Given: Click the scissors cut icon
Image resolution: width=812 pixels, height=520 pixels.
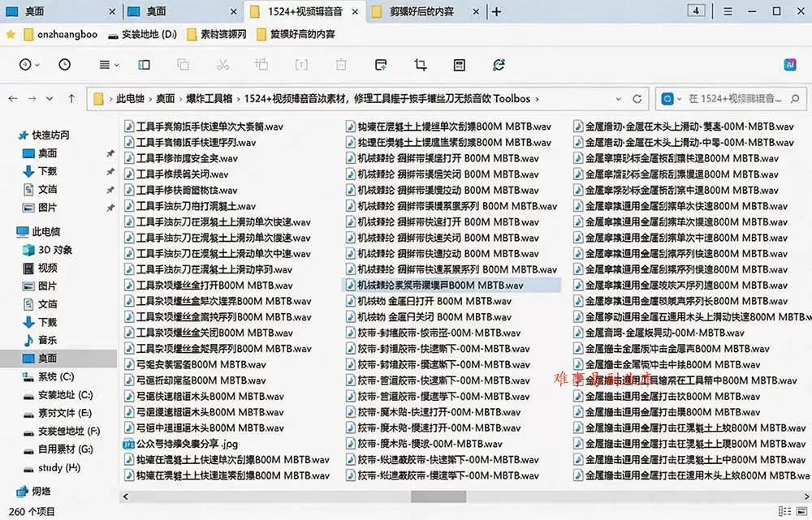Looking at the screenshot, I should [222, 65].
